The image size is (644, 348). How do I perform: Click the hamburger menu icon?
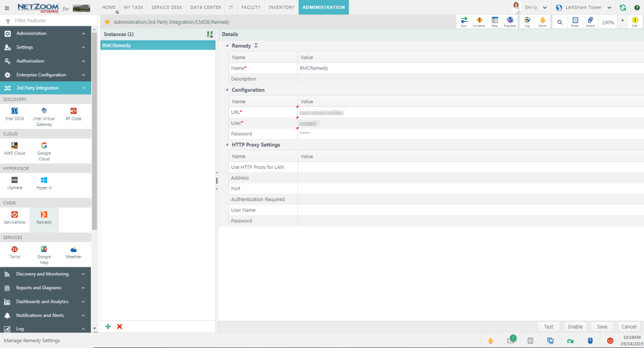point(7,8)
